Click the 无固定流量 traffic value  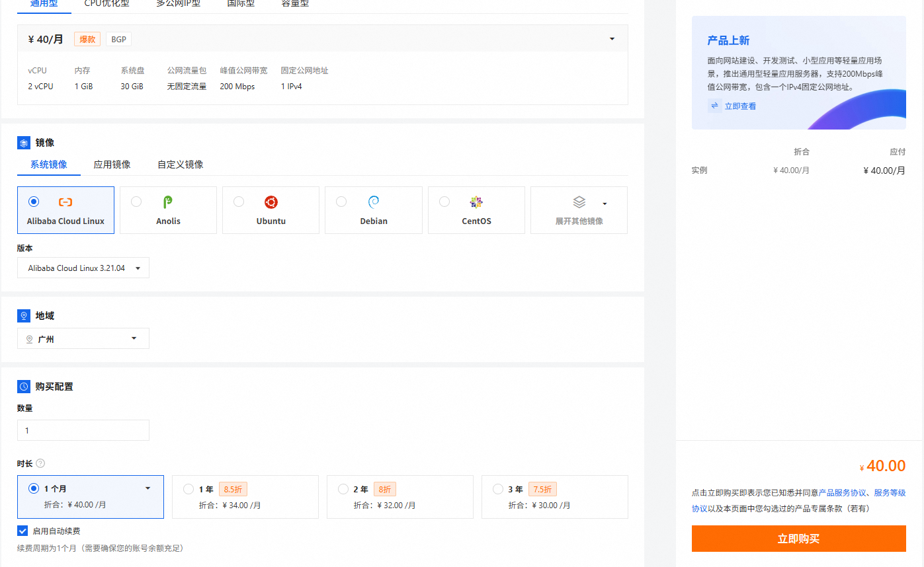[187, 87]
